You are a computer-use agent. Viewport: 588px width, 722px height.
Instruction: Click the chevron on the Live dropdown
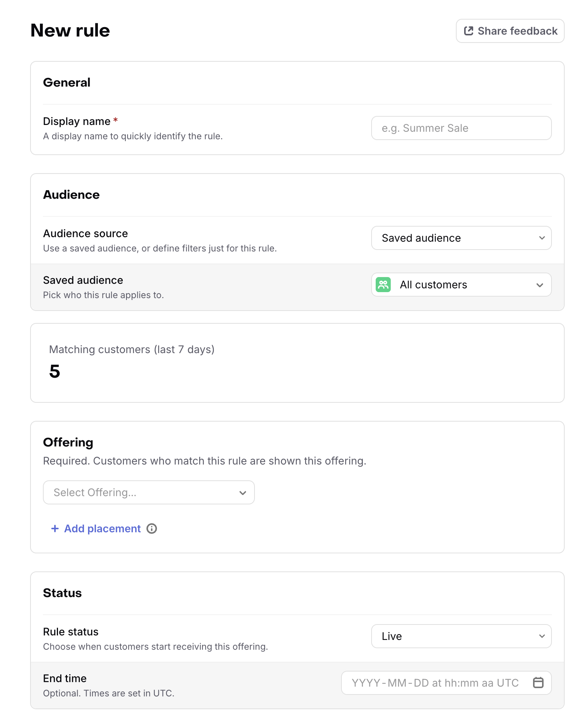[x=542, y=636]
